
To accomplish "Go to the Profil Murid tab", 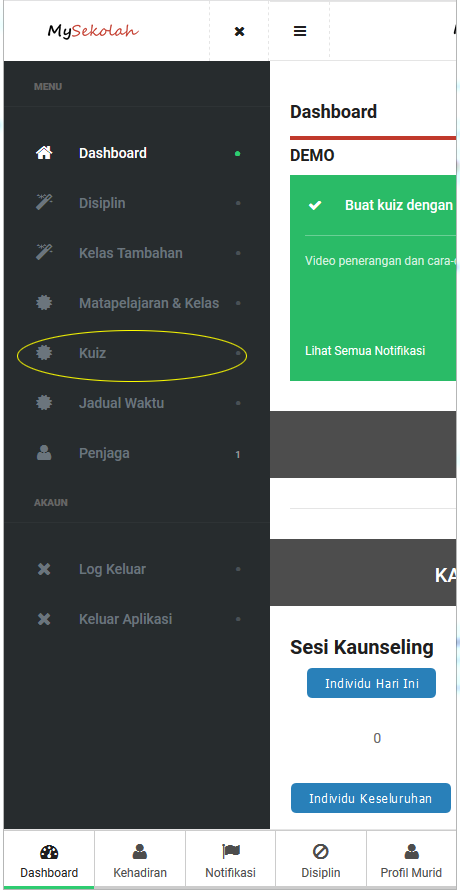I will (x=412, y=860).
